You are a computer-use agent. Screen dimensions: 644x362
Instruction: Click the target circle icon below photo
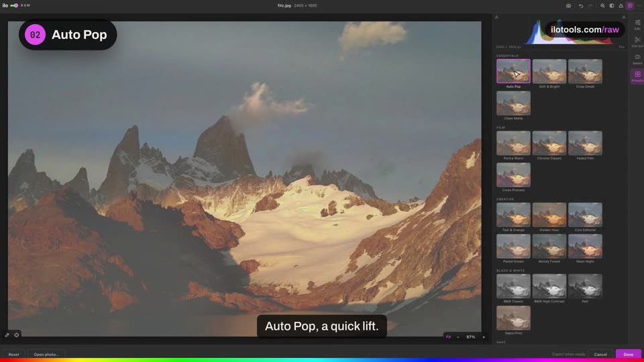coord(16,335)
